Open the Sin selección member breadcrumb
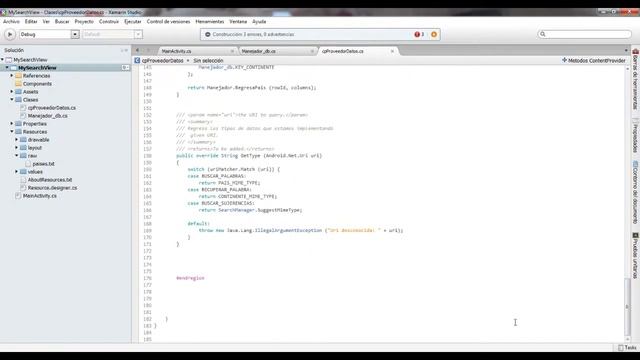Viewport: 640px width, 360px height. point(208,60)
